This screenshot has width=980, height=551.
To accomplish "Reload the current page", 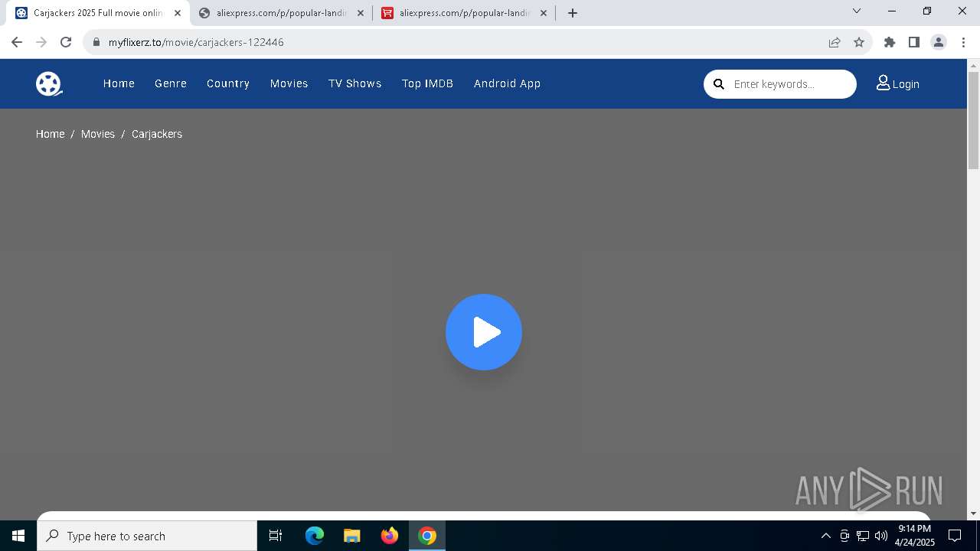I will (x=66, y=42).
